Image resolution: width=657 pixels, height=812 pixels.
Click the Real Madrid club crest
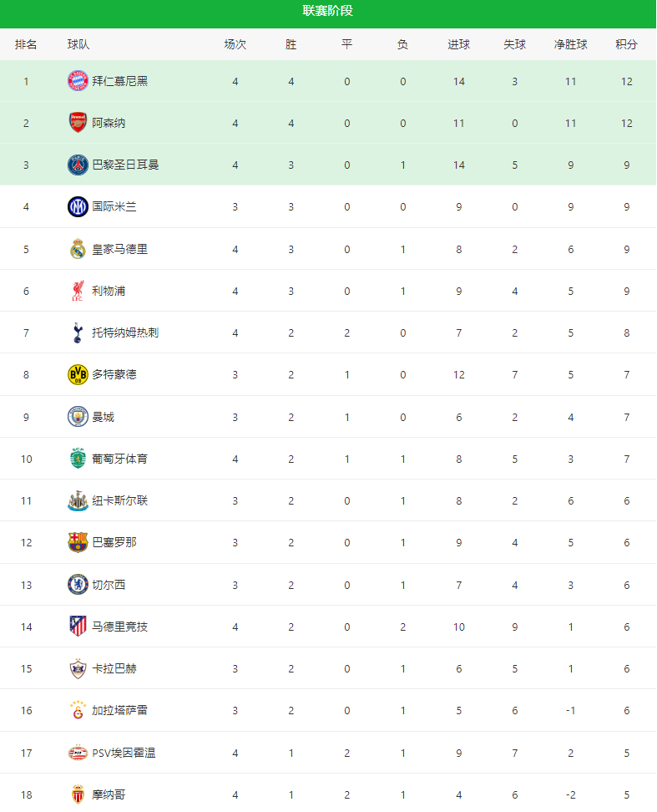coord(78,249)
